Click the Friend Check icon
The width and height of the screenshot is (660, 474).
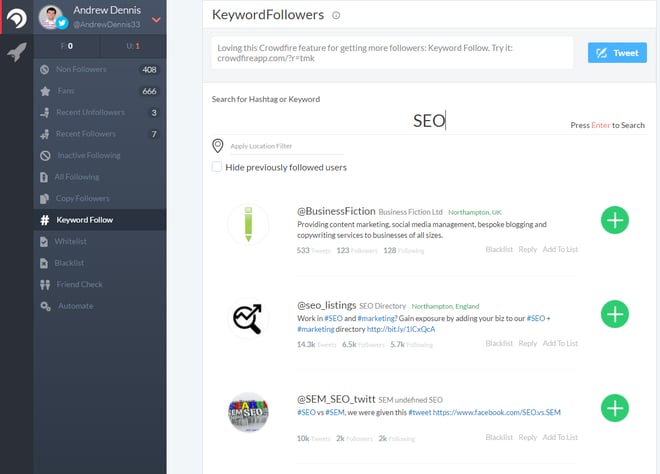point(45,285)
